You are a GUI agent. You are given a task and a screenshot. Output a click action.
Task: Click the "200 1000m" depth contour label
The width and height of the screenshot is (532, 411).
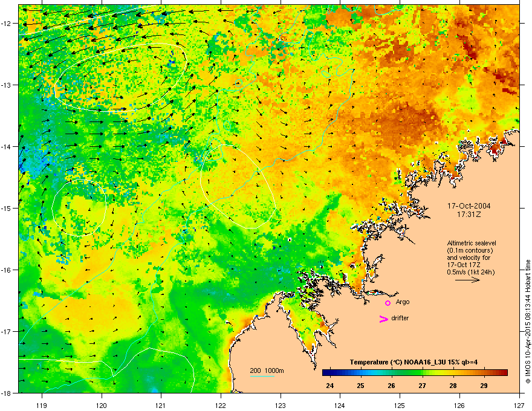coord(267,371)
